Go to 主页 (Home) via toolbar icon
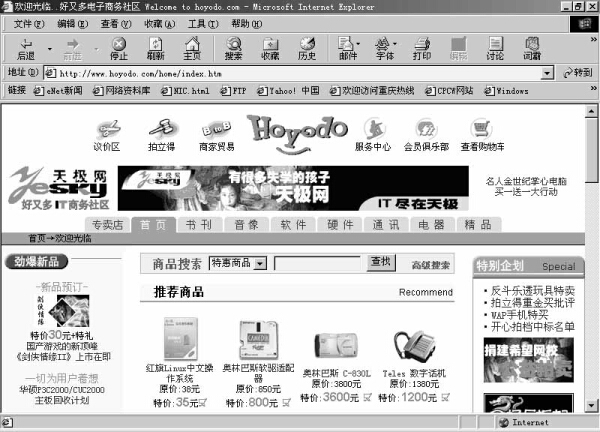The width and height of the screenshot is (600, 432). [192, 49]
